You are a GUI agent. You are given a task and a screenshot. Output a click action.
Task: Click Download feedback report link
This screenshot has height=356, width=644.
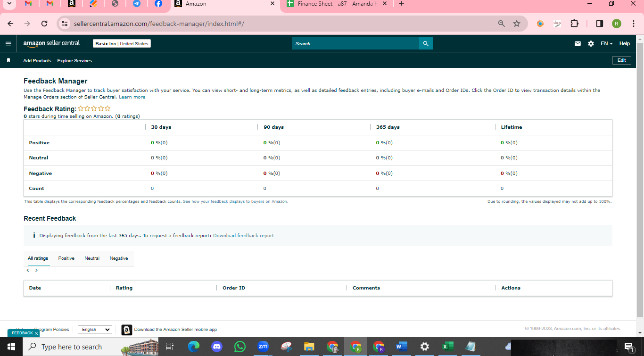click(x=243, y=235)
